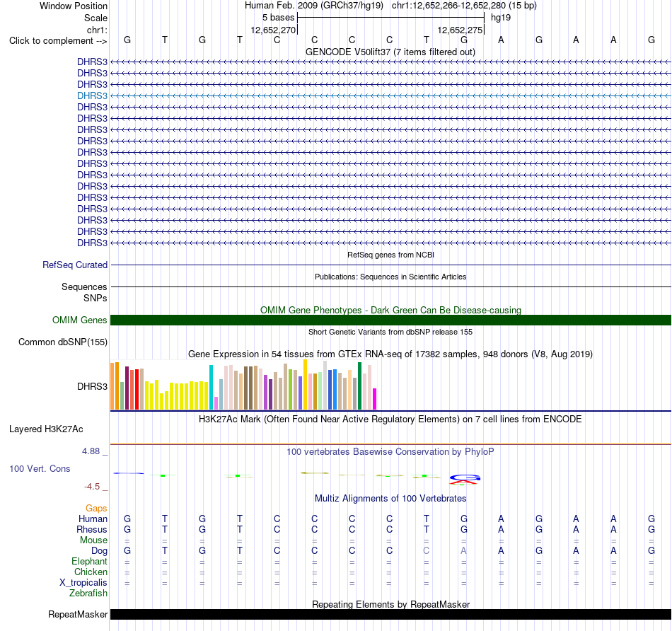Click the cyan bar in GTEx expression chart
Screen dimensions: 672x631
[212, 388]
